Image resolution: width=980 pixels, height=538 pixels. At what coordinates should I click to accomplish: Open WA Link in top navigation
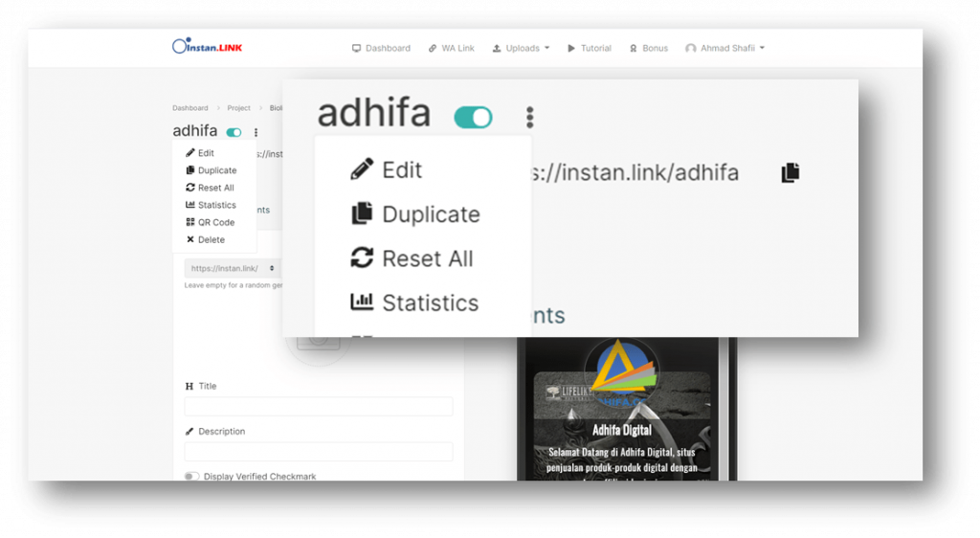(452, 48)
